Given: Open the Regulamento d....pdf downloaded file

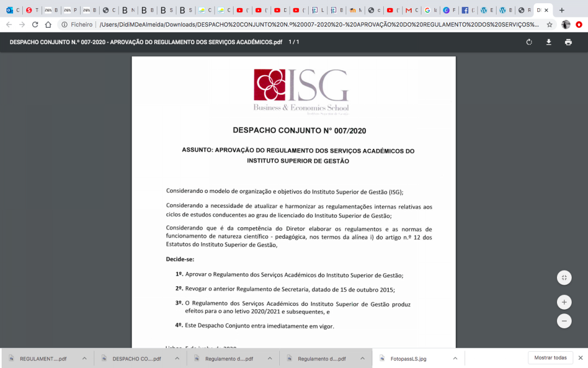Looking at the screenshot, I should click(x=229, y=358).
